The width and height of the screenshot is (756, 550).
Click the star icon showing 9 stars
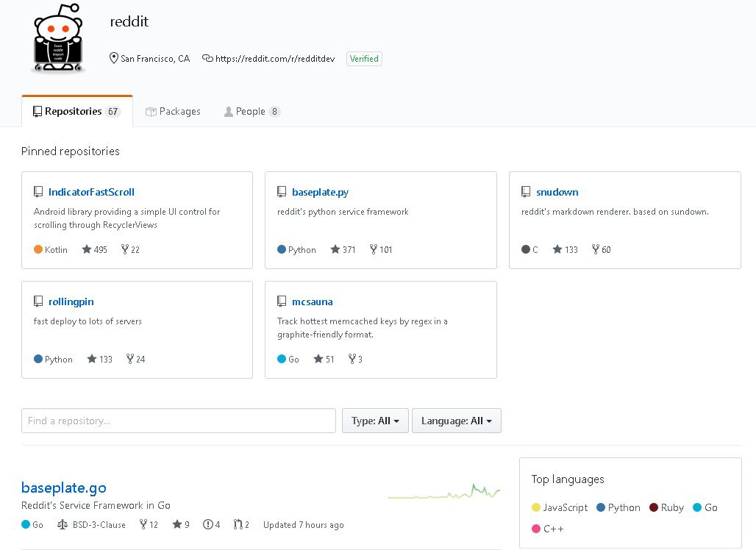pyautogui.click(x=177, y=524)
